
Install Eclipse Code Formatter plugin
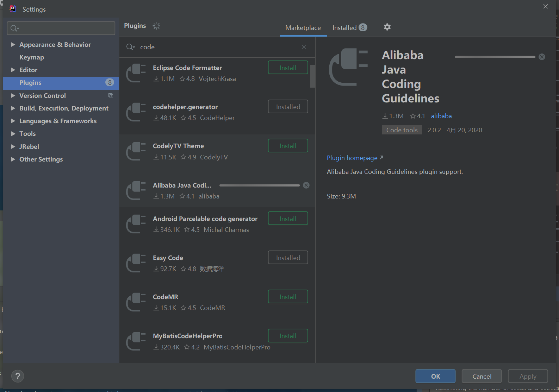tap(288, 68)
